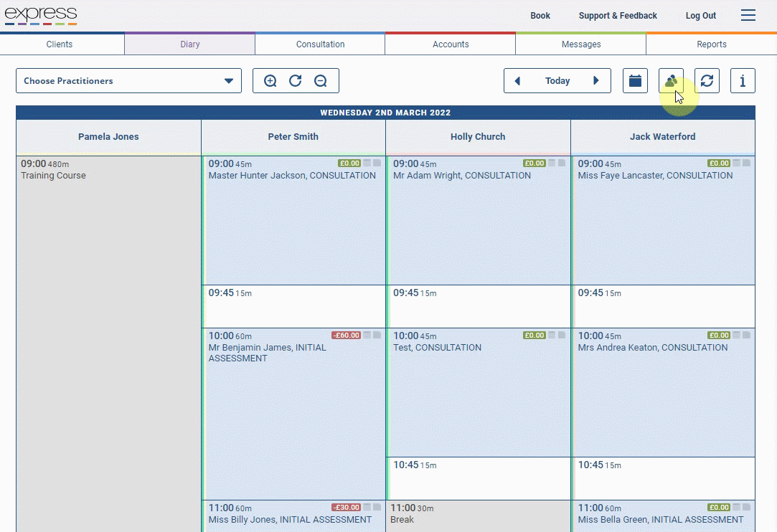Viewport: 777px width, 532px height.
Task: Open Support & Feedback link
Action: tap(618, 15)
